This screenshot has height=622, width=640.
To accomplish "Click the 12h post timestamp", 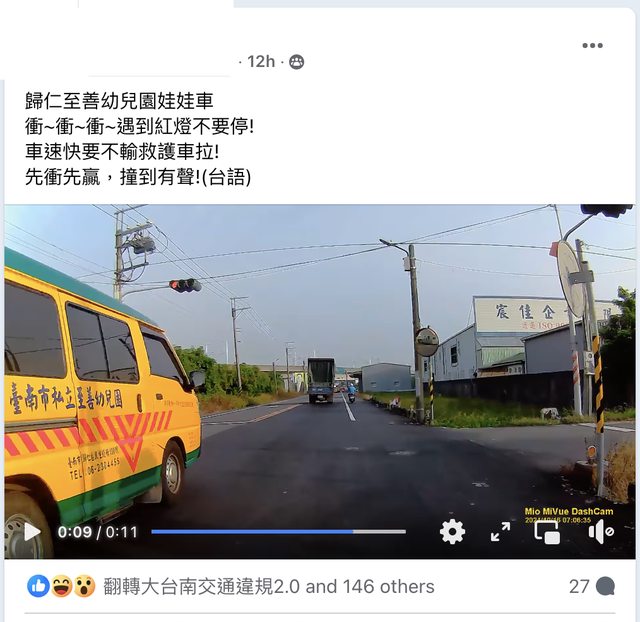I will 261,62.
